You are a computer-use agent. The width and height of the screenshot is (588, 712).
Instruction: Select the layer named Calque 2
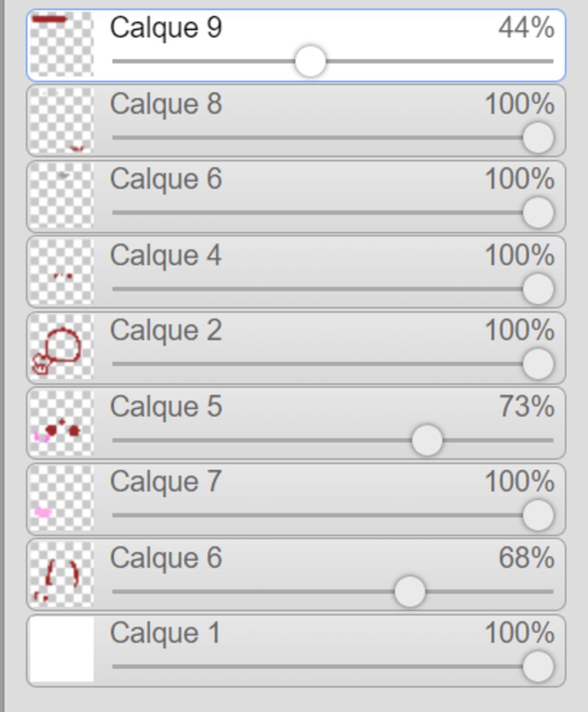tap(166, 331)
